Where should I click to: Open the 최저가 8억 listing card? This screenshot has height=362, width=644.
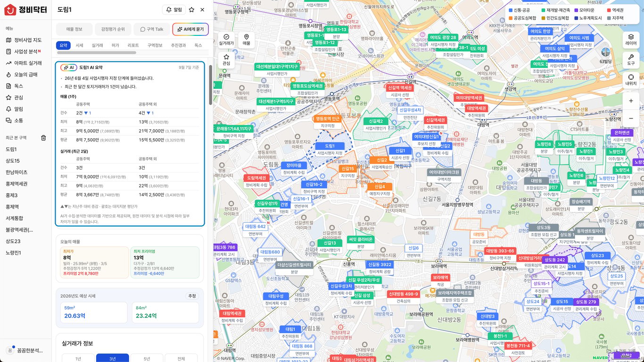94,262
